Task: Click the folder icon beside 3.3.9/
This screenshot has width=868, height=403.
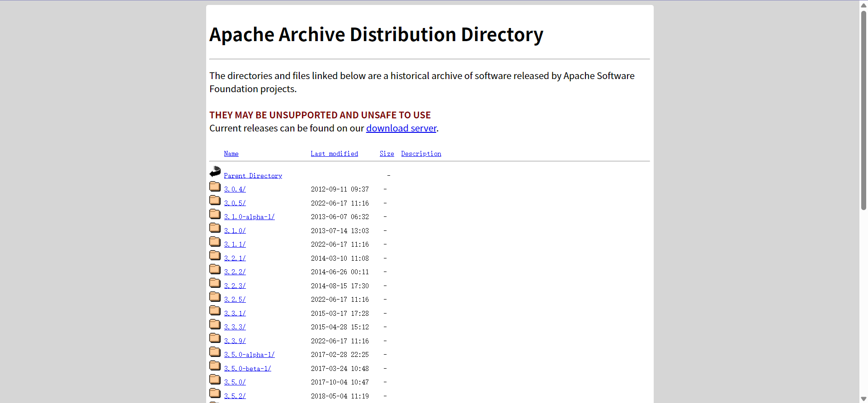Action: click(215, 338)
